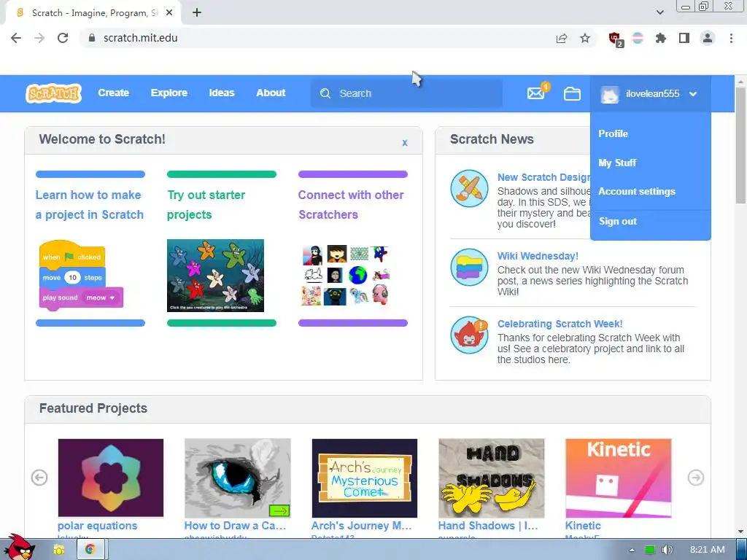This screenshot has height=560, width=747.
Task: Open the Create page
Action: pos(113,93)
